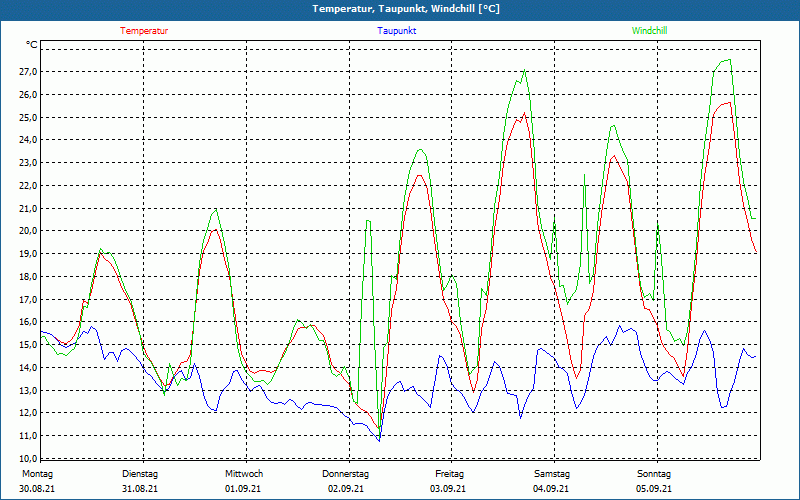Click the date 03.09.21
Image resolution: width=800 pixels, height=500 pixels.
point(448,489)
